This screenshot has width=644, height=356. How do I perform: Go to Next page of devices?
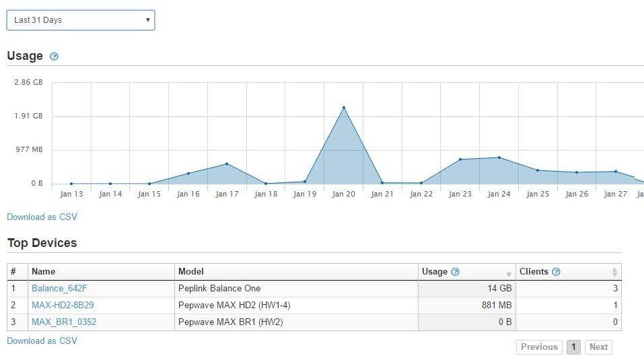[598, 347]
